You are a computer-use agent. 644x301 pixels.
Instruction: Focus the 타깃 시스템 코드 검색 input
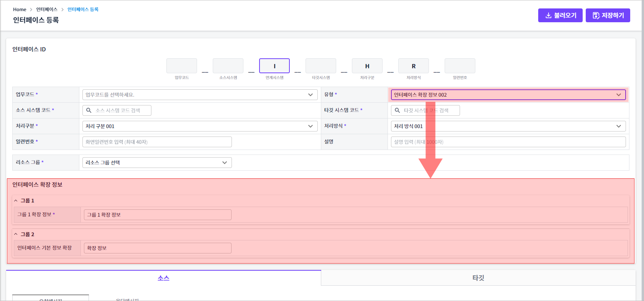coord(426,110)
